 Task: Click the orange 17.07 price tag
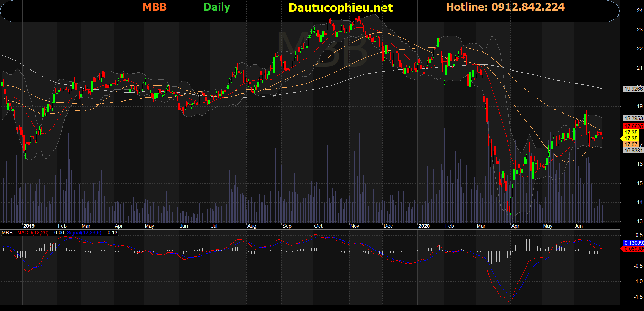point(631,145)
